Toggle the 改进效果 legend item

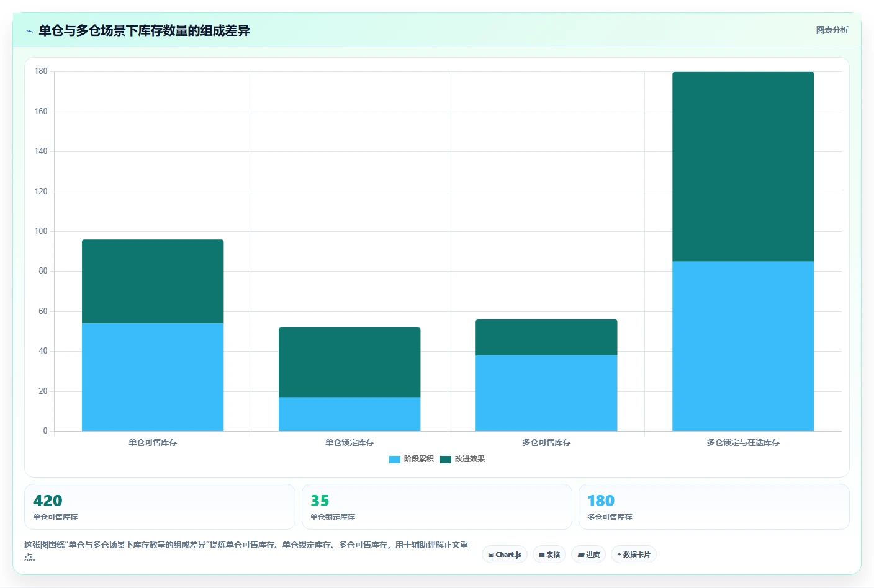coord(462,459)
